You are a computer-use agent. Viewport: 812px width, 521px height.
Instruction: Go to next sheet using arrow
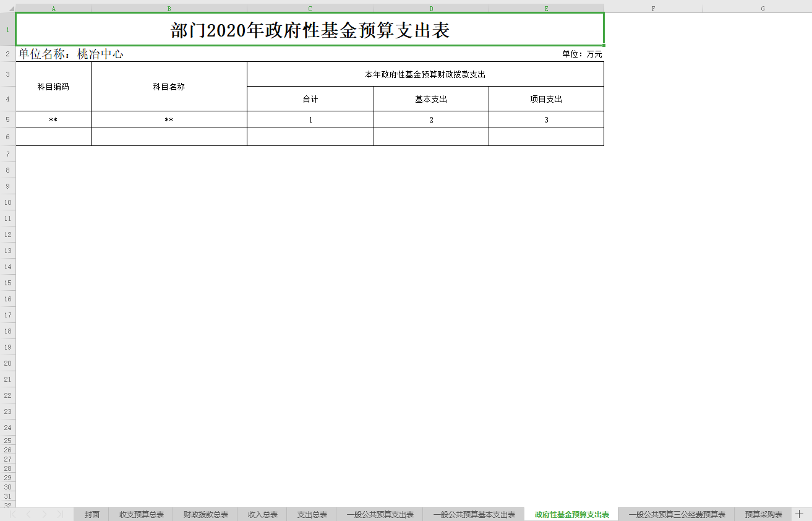coord(45,514)
